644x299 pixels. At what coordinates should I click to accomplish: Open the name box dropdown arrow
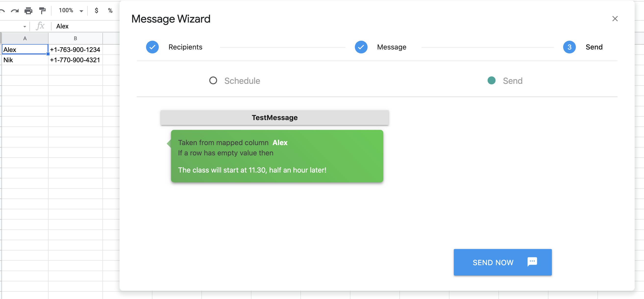click(25, 26)
